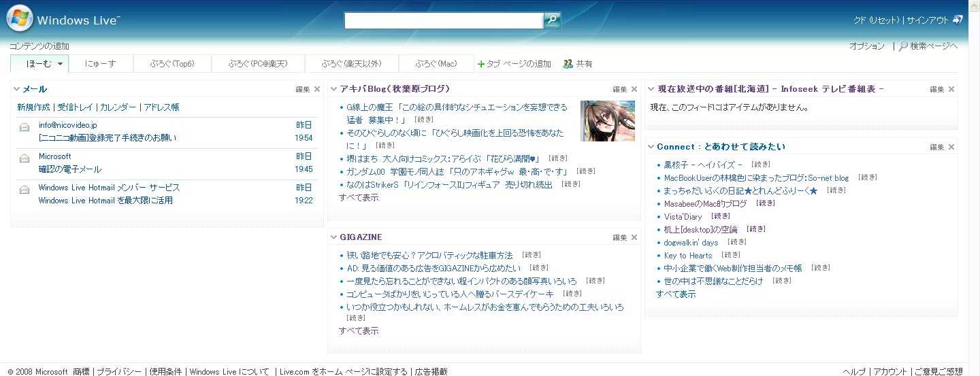
Task: Open オプション at top right
Action: tap(867, 46)
